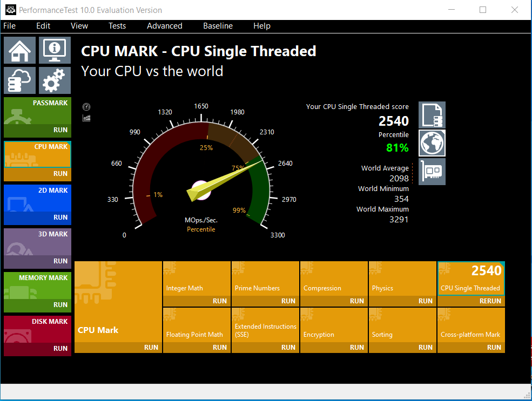
Task: Open the settings gears icon
Action: (x=55, y=80)
